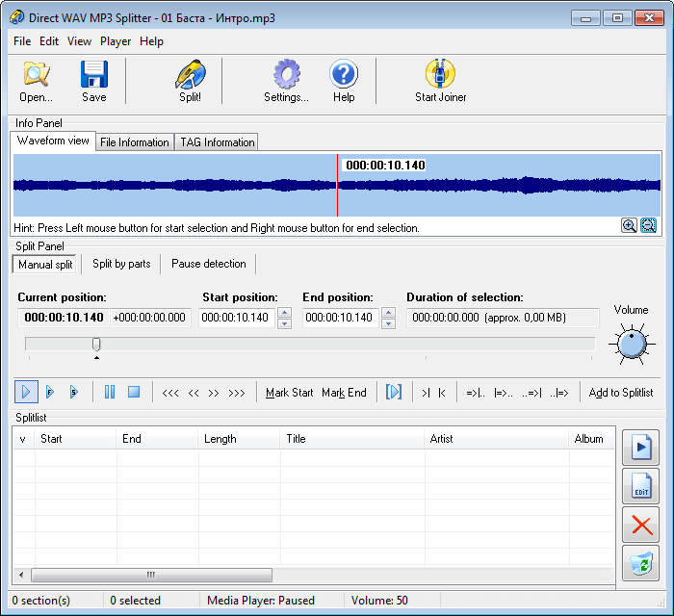Select Waveform view tab

point(53,141)
